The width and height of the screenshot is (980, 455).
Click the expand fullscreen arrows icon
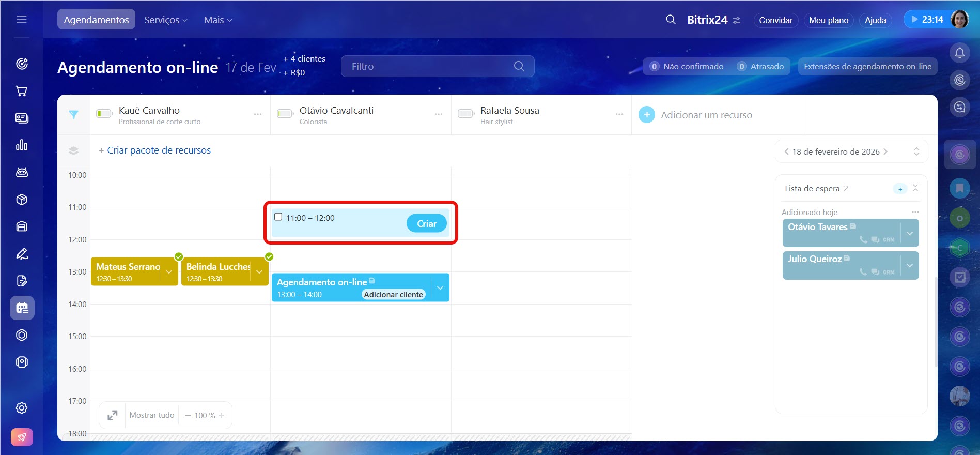(112, 415)
